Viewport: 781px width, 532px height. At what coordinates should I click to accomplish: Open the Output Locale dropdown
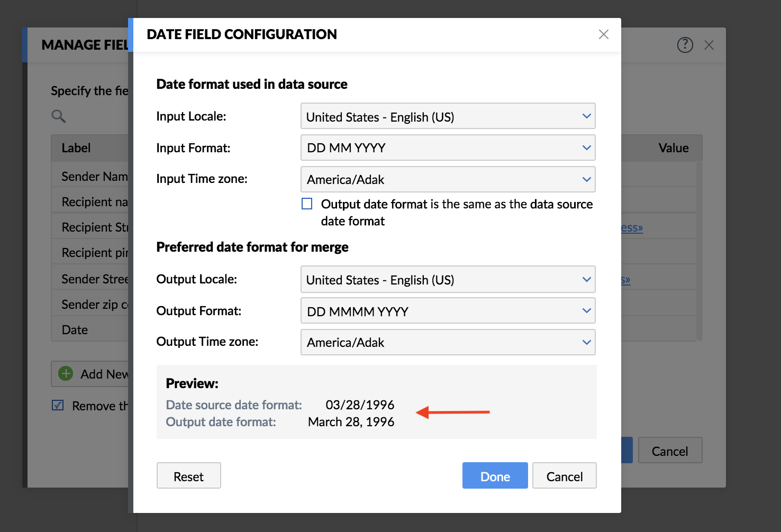pyautogui.click(x=448, y=279)
